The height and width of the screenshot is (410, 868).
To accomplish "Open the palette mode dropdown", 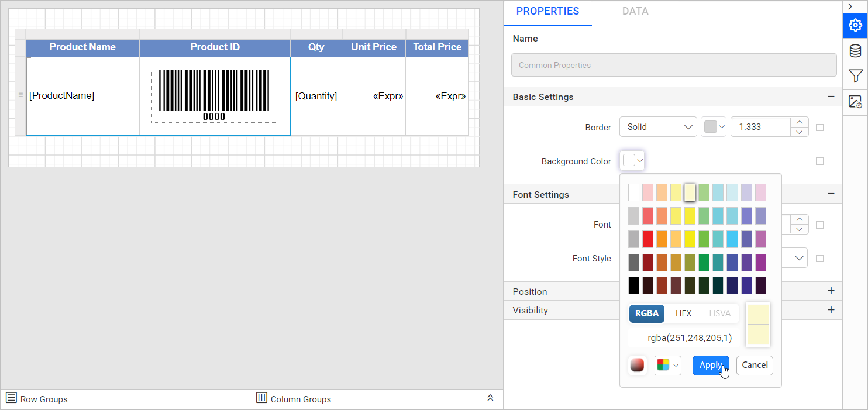I will point(668,365).
